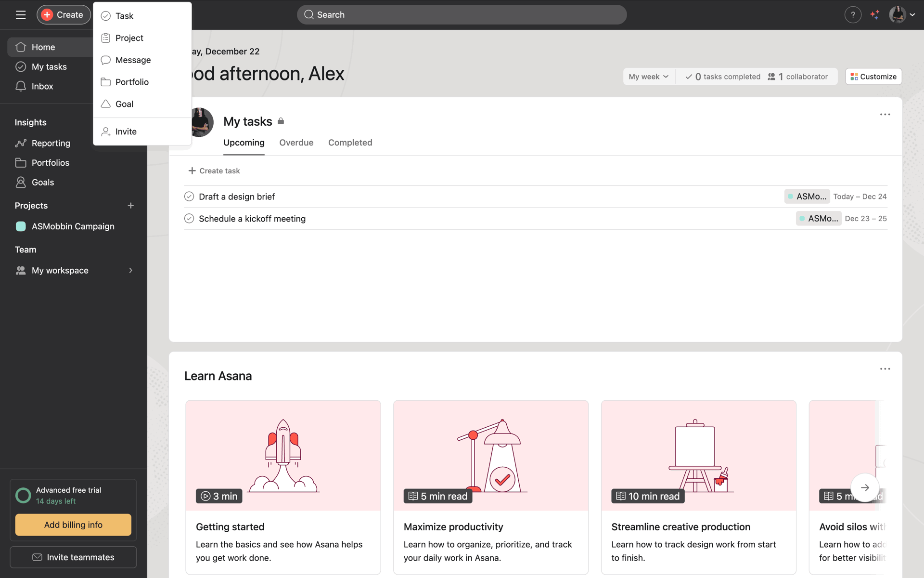Mark Draft a design brief complete

pos(189,197)
